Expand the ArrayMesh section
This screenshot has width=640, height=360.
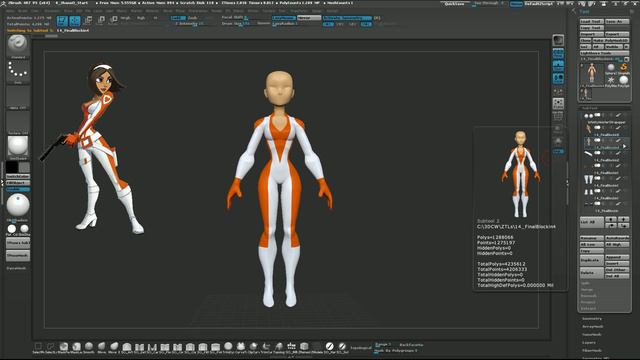click(593, 327)
